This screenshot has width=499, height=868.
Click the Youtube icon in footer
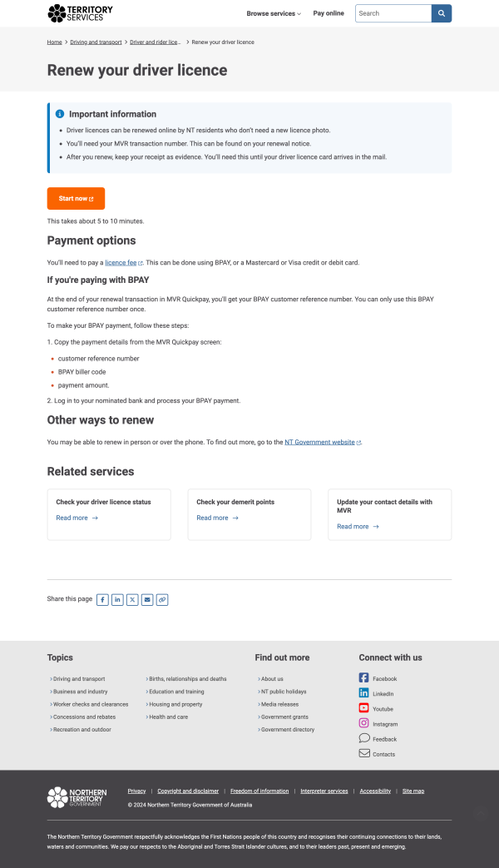click(364, 708)
